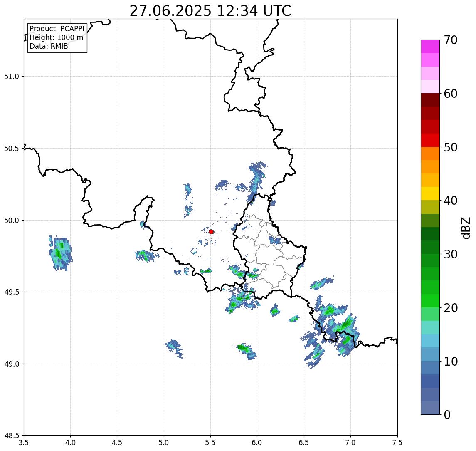Click the longitude axis label 7.5
476x451 pixels.
[397, 443]
